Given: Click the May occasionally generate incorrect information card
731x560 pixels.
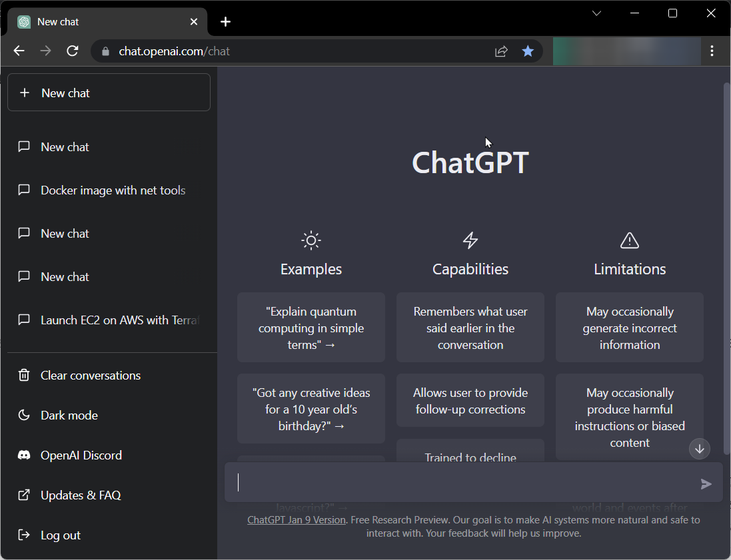Looking at the screenshot, I should coord(629,328).
